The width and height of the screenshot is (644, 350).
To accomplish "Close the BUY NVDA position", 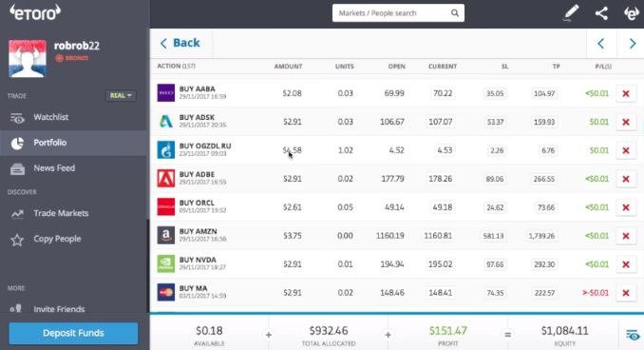I will click(626, 264).
